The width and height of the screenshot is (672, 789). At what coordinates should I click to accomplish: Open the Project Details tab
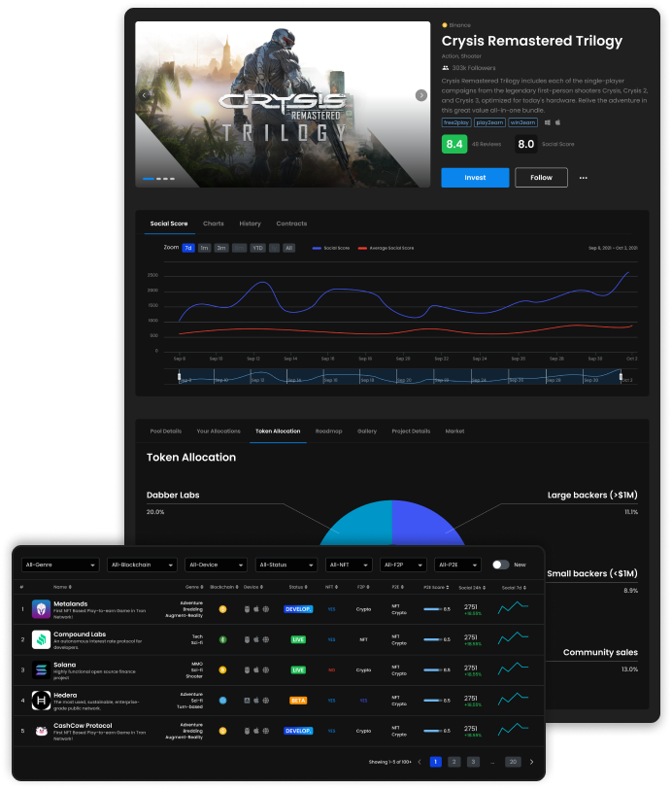pyautogui.click(x=411, y=431)
